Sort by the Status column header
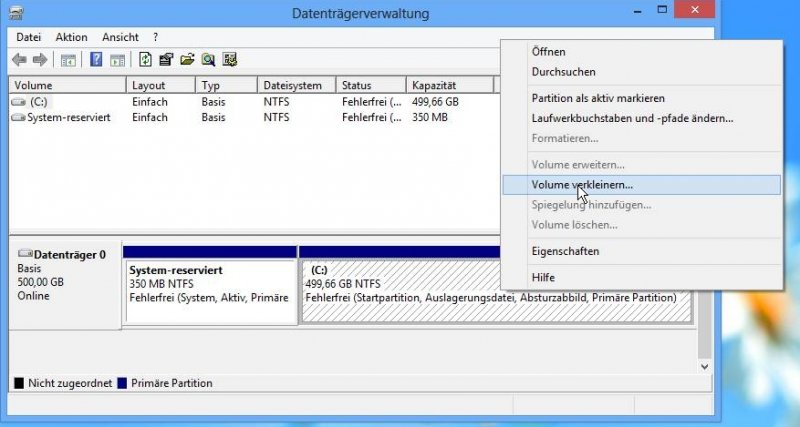 point(371,85)
